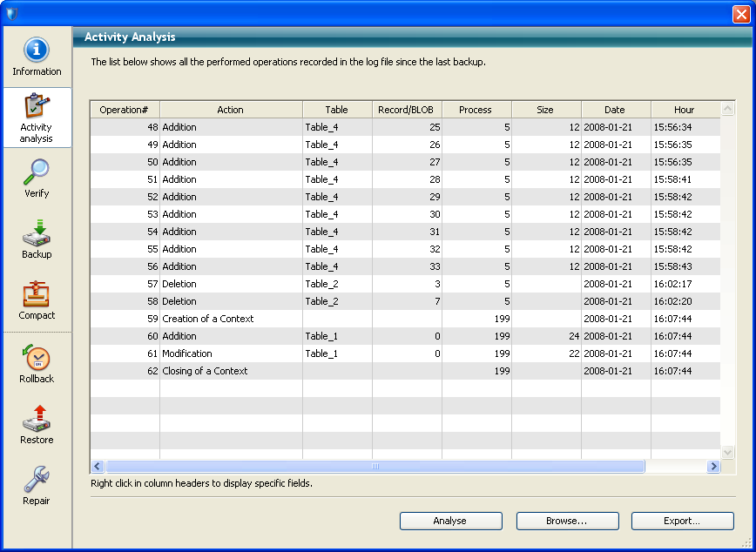Click the horizontal scrollbar right arrow

coord(713,467)
